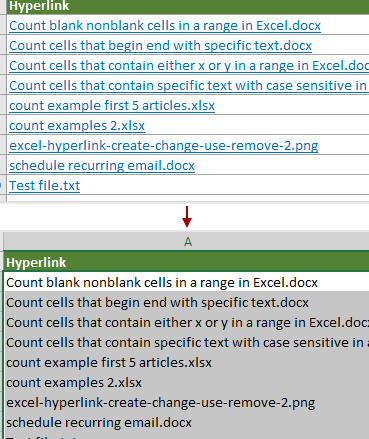Select plain-text cell 'excel-hyperlink-create-change-use-remove-2.png'

(x=186, y=403)
